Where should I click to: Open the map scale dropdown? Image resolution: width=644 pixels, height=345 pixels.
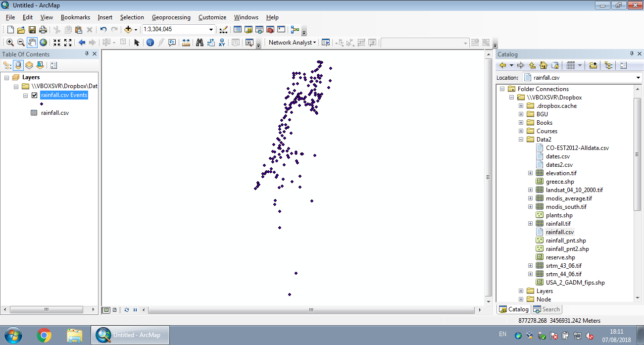pos(211,29)
